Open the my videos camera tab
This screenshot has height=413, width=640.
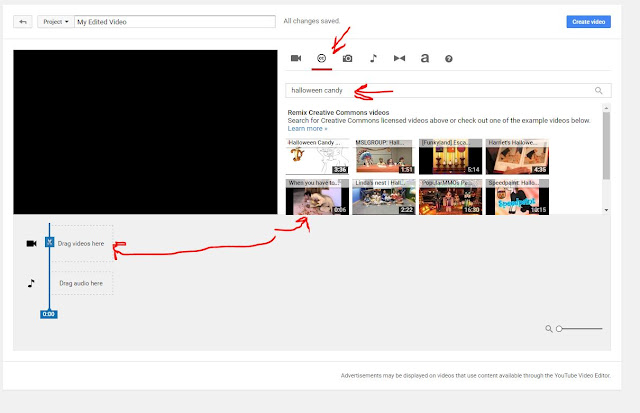point(296,58)
